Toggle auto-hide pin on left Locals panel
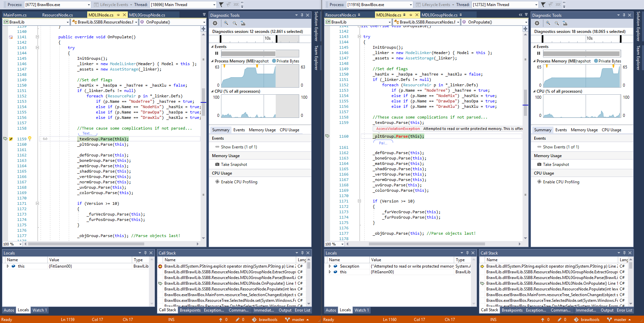Viewport: 644px width, 323px height. click(145, 253)
